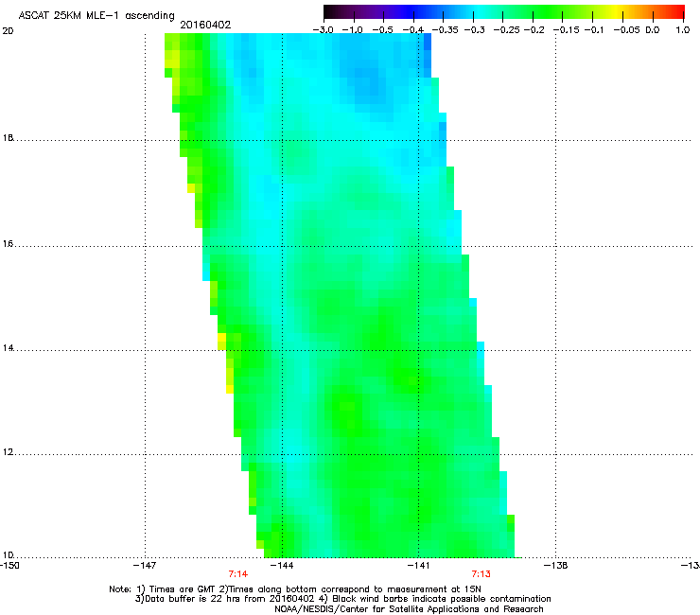Click latitude axis label 20
Image resolution: width=700 pixels, height=615 pixels.
[x=8, y=31]
